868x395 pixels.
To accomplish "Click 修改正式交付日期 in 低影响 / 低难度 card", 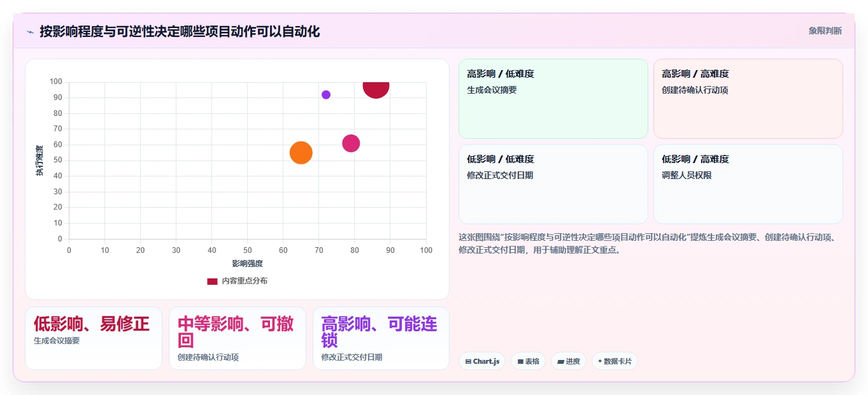I will click(x=500, y=175).
